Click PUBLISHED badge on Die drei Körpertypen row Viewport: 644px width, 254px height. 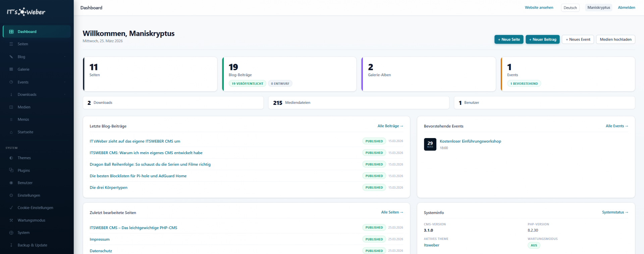374,188
